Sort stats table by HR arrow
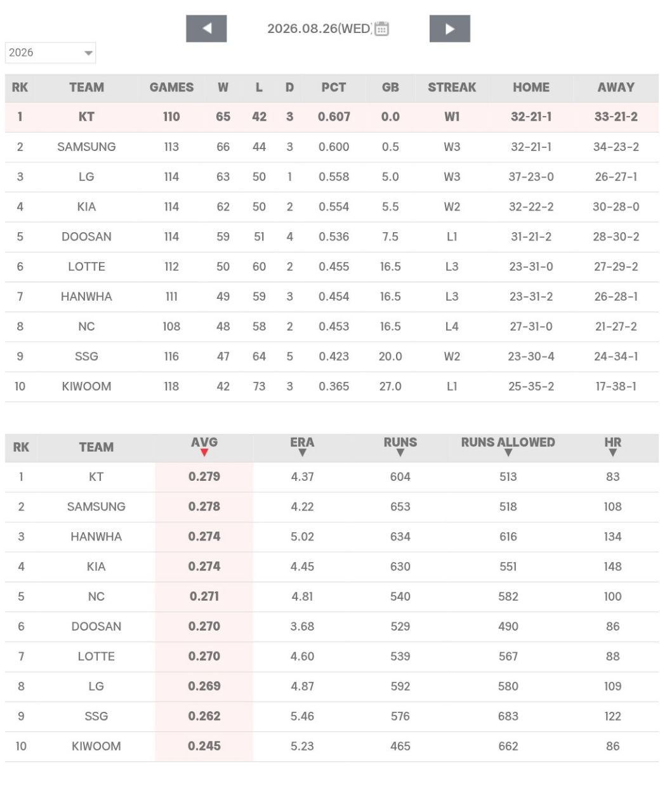 pyautogui.click(x=612, y=453)
